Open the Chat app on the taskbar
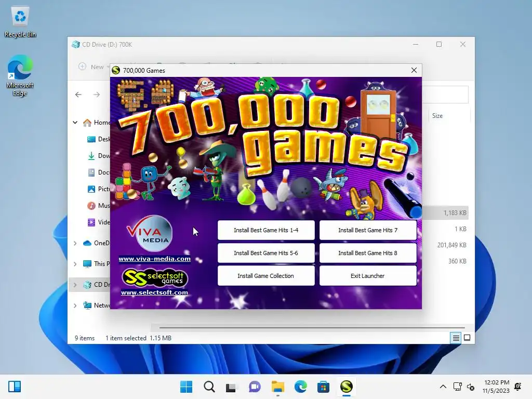 point(255,387)
